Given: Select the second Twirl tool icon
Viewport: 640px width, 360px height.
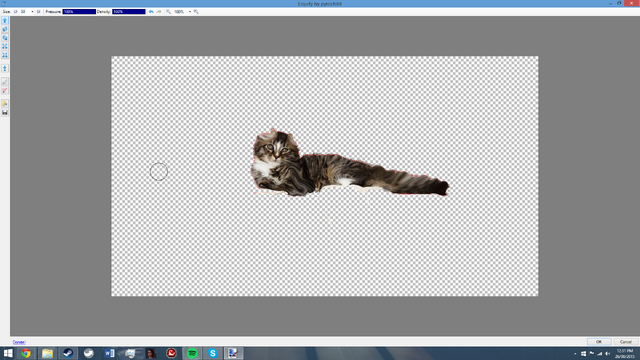Looking at the screenshot, I should tap(5, 38).
